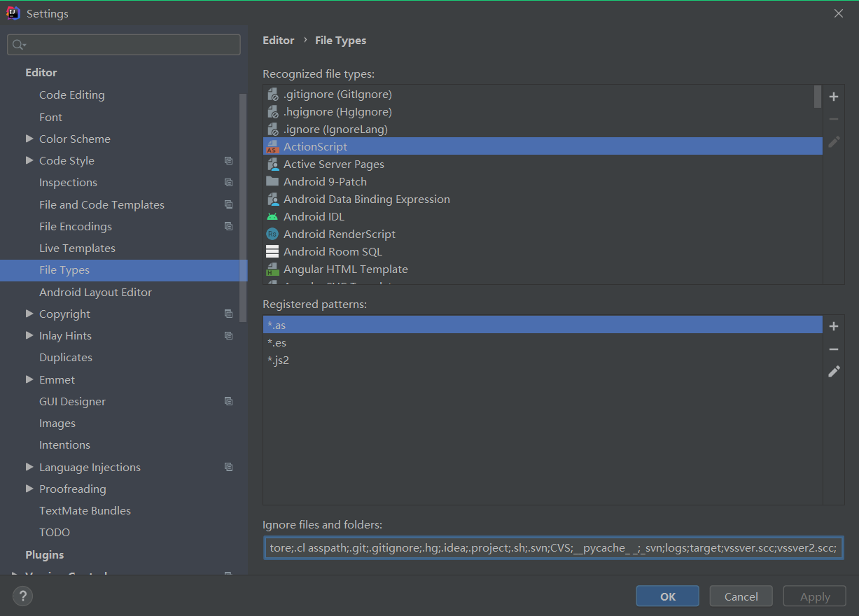Focus the settings search field
The image size is (859, 616).
pos(124,45)
